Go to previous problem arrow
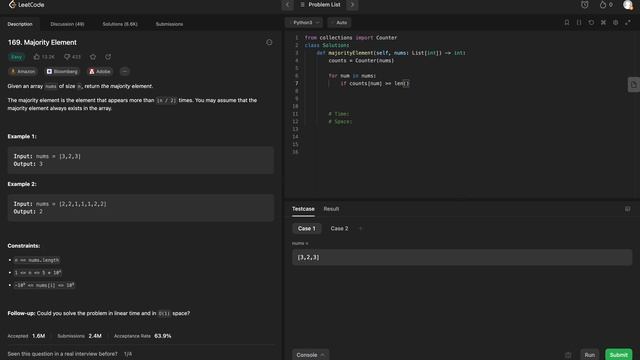640x360 pixels. pyautogui.click(x=287, y=5)
